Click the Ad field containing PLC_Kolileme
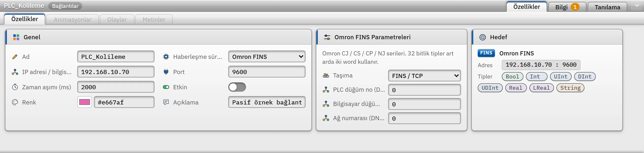Screen dimensions: 644x153 [116, 57]
